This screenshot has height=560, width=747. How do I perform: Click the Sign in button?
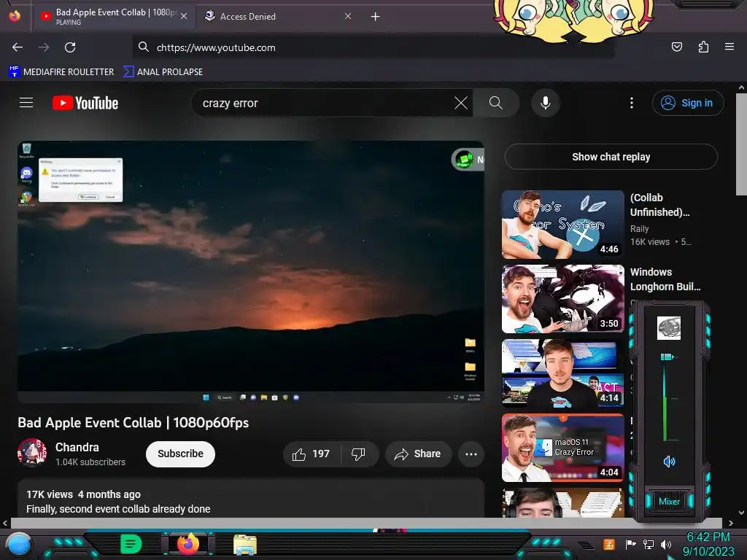click(687, 103)
